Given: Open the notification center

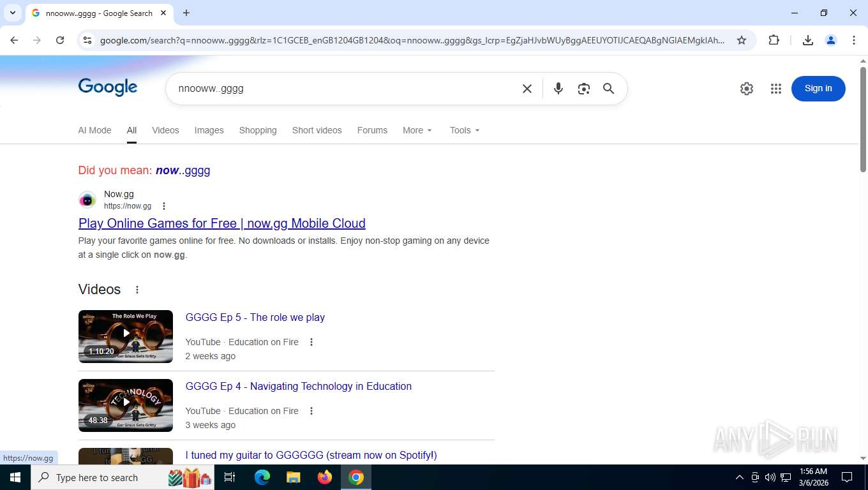Looking at the screenshot, I should (847, 477).
